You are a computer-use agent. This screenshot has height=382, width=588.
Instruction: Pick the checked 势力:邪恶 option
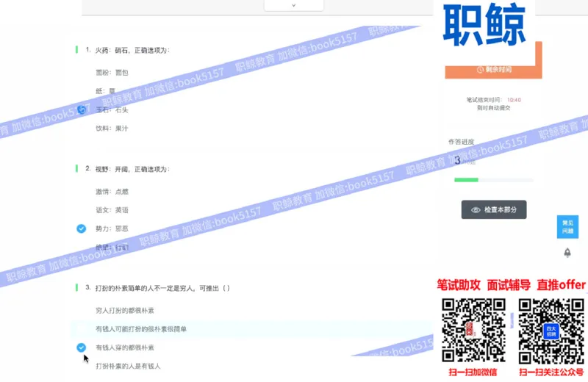pos(112,228)
